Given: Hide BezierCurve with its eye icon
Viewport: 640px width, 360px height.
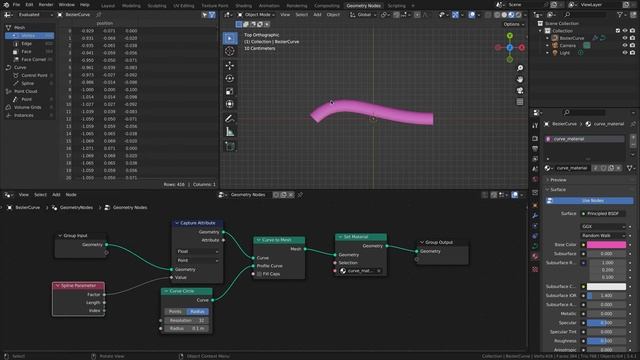Looking at the screenshot, I should tap(625, 38).
